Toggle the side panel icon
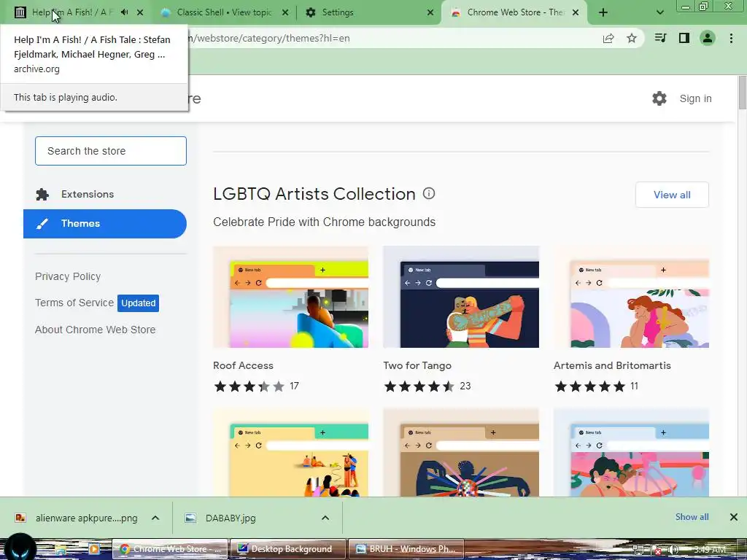The height and width of the screenshot is (560, 747). (x=684, y=38)
